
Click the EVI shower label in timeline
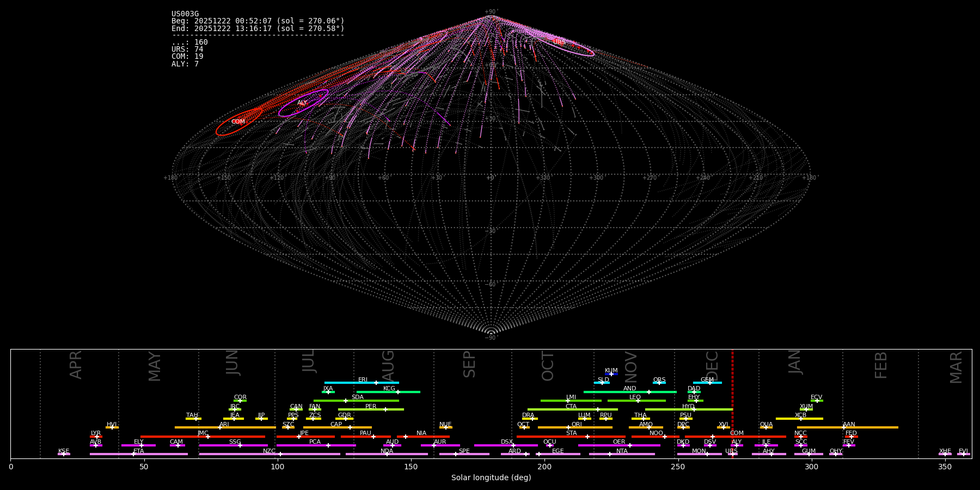[963, 451]
